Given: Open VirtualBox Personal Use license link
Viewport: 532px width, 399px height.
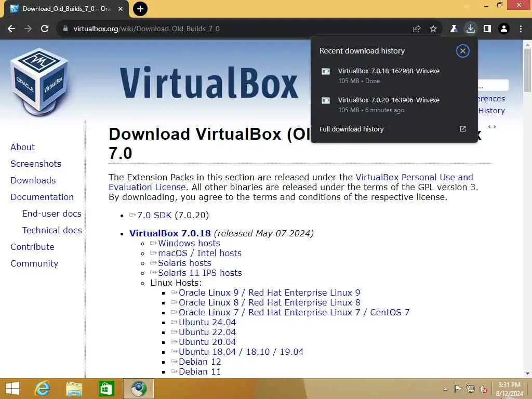Looking at the screenshot, I should 414,178.
